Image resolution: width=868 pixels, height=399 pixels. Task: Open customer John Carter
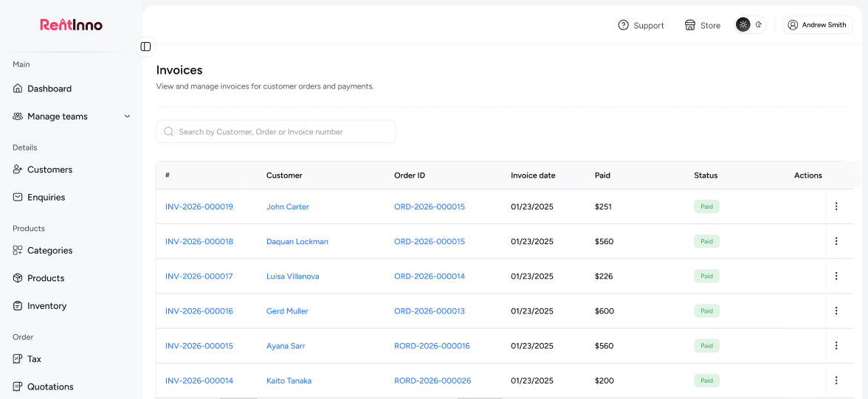pos(288,207)
